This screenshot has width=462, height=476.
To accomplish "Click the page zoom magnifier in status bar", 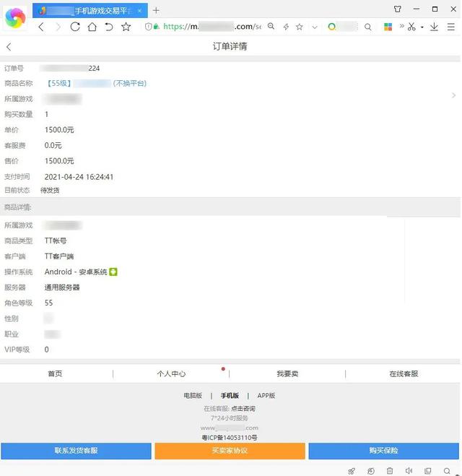I will coord(447,471).
